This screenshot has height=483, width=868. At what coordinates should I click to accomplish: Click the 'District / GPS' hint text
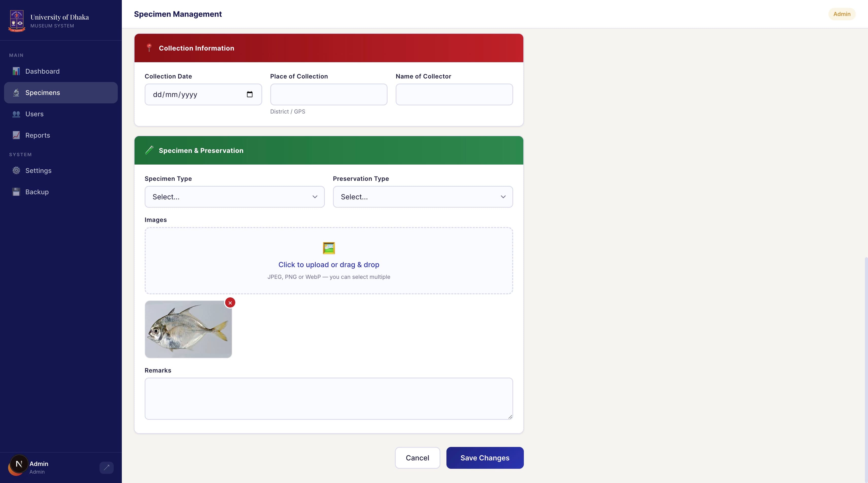(x=288, y=111)
